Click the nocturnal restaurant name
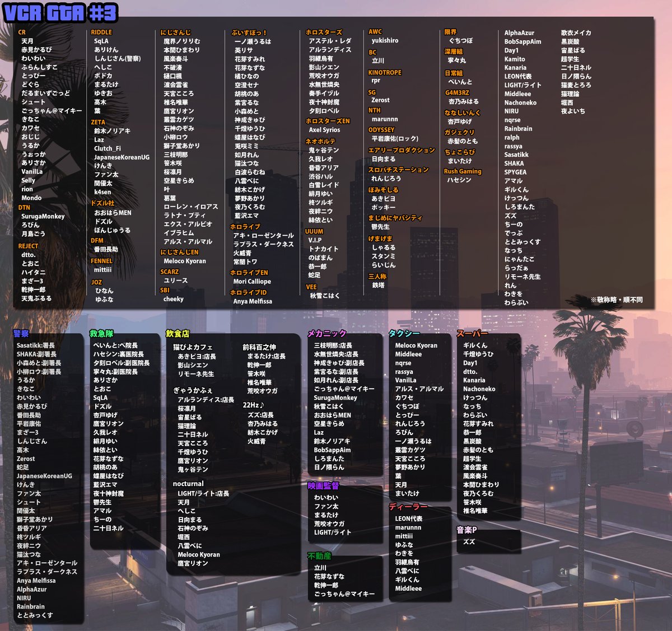Image resolution: width=672 pixels, height=631 pixels. click(x=189, y=484)
